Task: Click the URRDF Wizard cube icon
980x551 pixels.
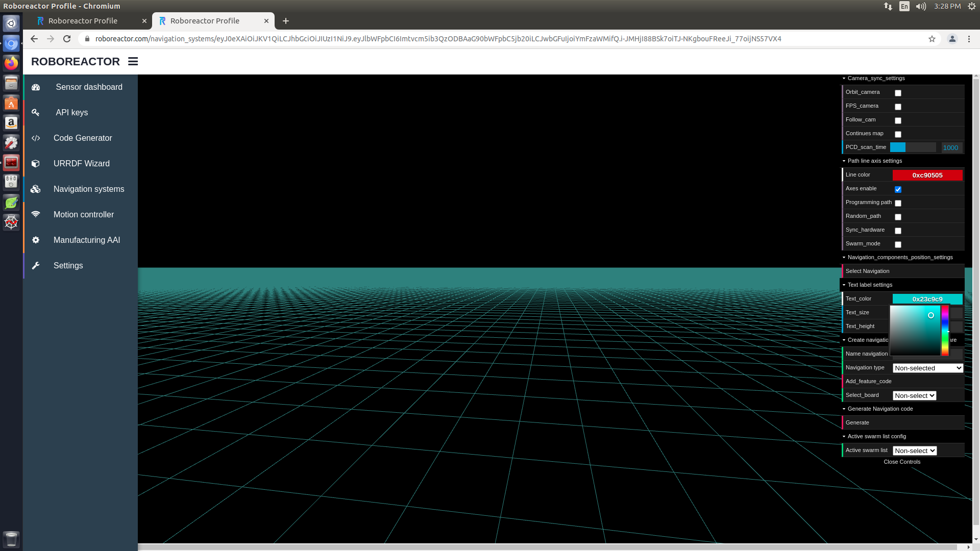Action: pos(36,164)
